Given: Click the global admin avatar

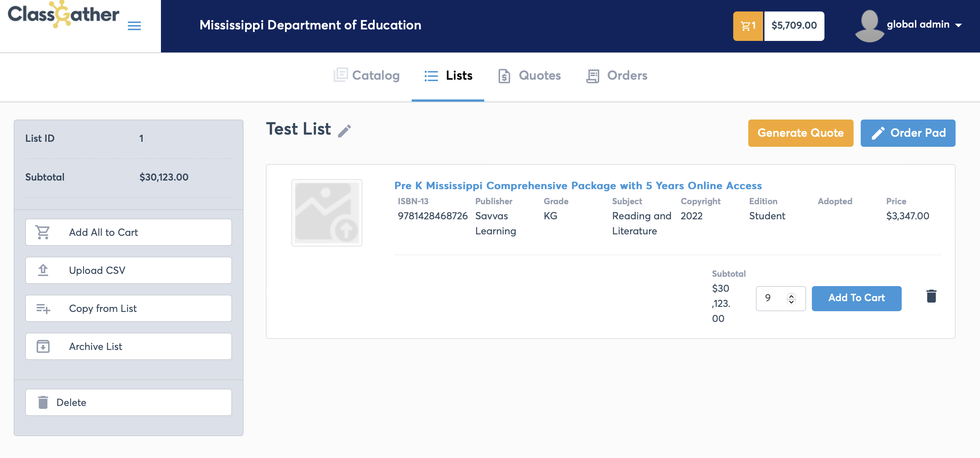Looking at the screenshot, I should (x=869, y=25).
